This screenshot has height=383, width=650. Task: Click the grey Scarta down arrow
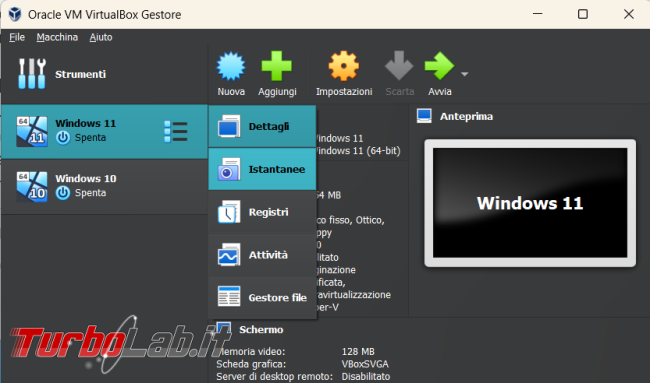(399, 65)
